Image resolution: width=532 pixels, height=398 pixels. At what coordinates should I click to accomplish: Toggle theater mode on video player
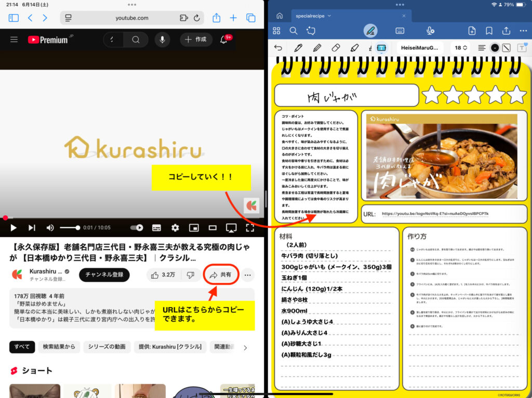(x=212, y=228)
